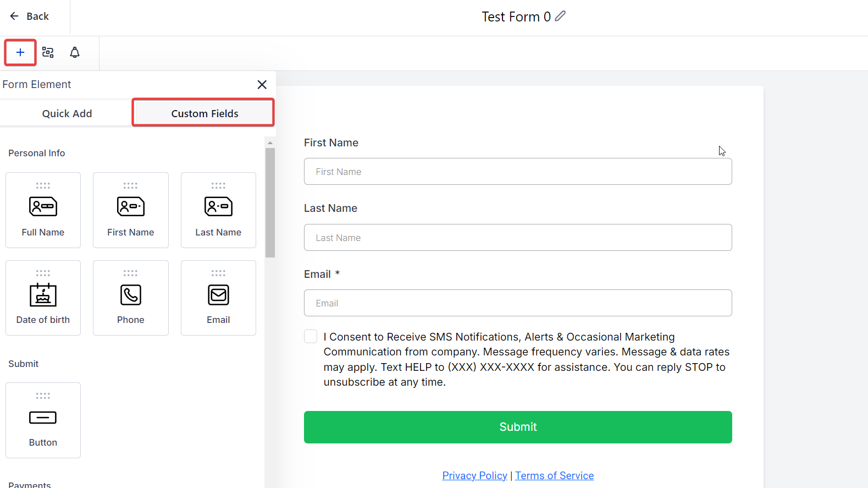Click the plus add element icon
This screenshot has height=488, width=868.
pyautogui.click(x=20, y=53)
